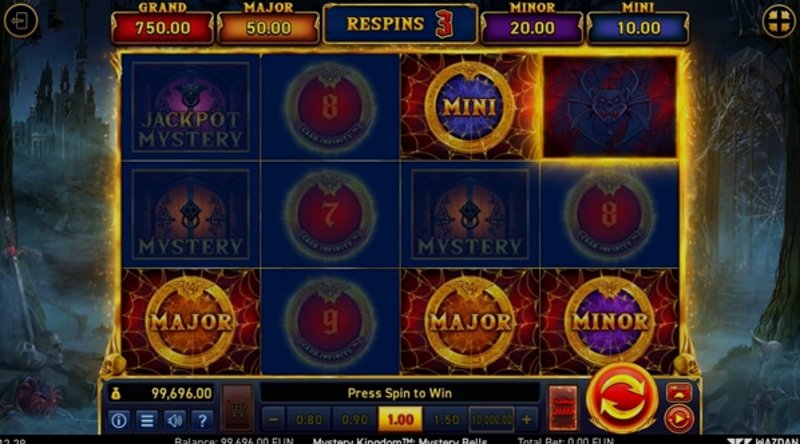This screenshot has height=444, width=800.
Task: Toggle the spin speed mode icon
Action: [679, 392]
